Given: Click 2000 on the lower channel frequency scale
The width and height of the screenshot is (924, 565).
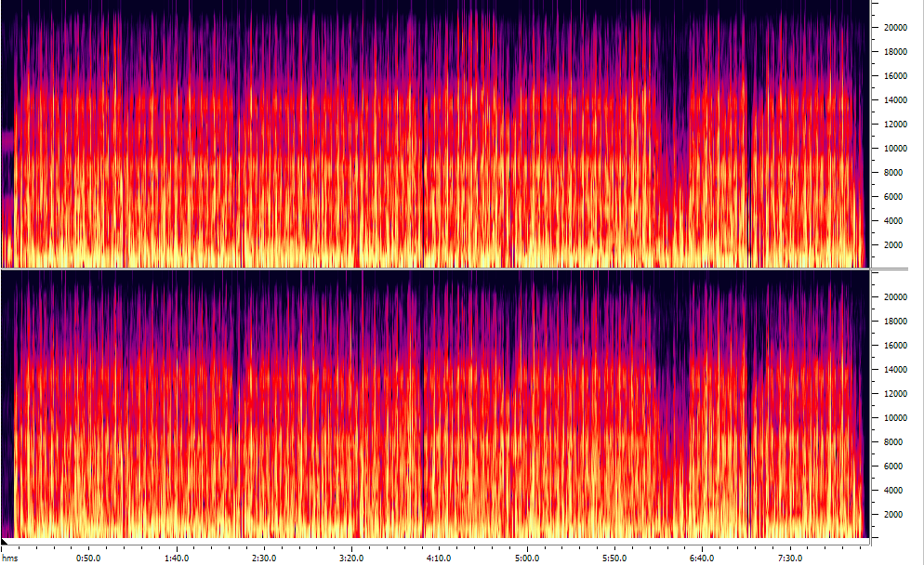Looking at the screenshot, I should coord(892,515).
